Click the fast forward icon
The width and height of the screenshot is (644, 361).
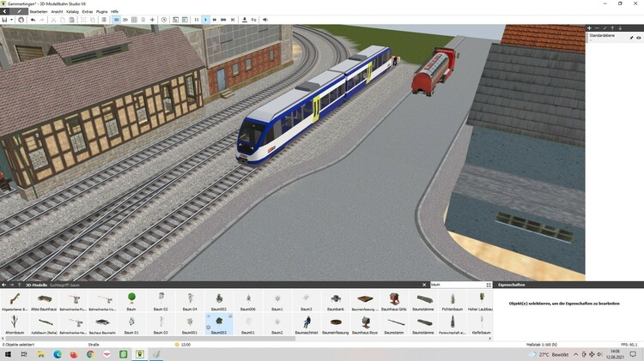click(215, 19)
